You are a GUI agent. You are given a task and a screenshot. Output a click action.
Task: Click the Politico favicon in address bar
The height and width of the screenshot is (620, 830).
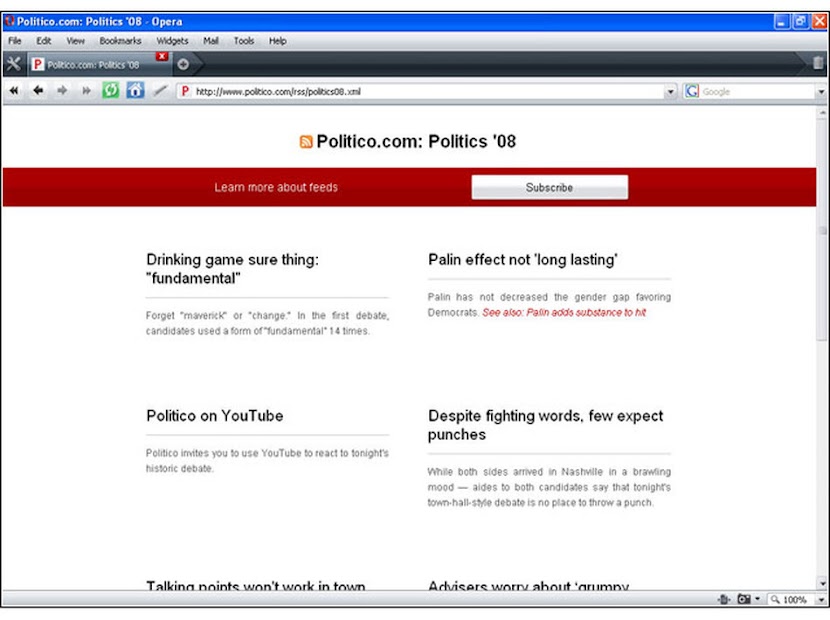tap(185, 91)
